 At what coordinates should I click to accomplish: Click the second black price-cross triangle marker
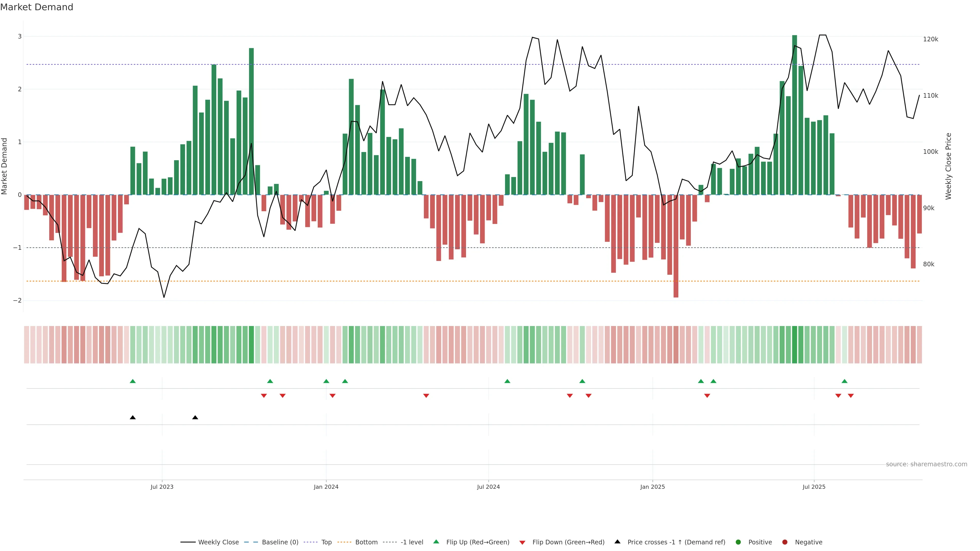click(x=195, y=418)
